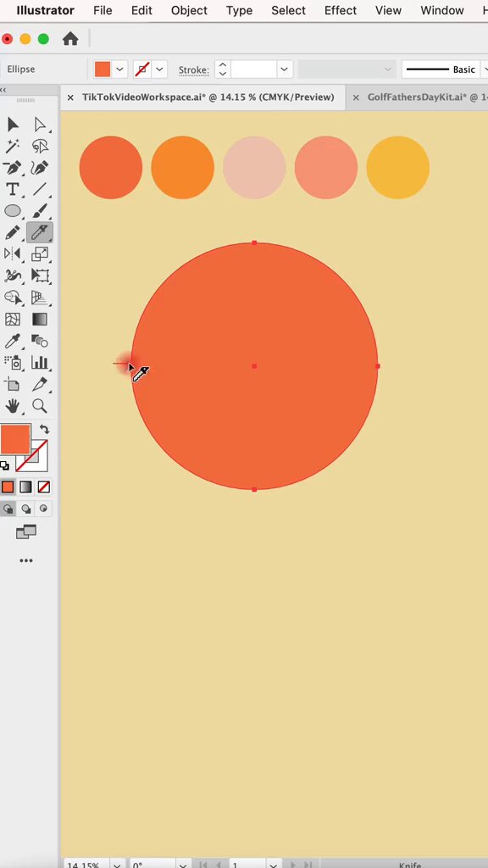
Task: Choose the Symbol Sprayer tool
Action: (13, 362)
